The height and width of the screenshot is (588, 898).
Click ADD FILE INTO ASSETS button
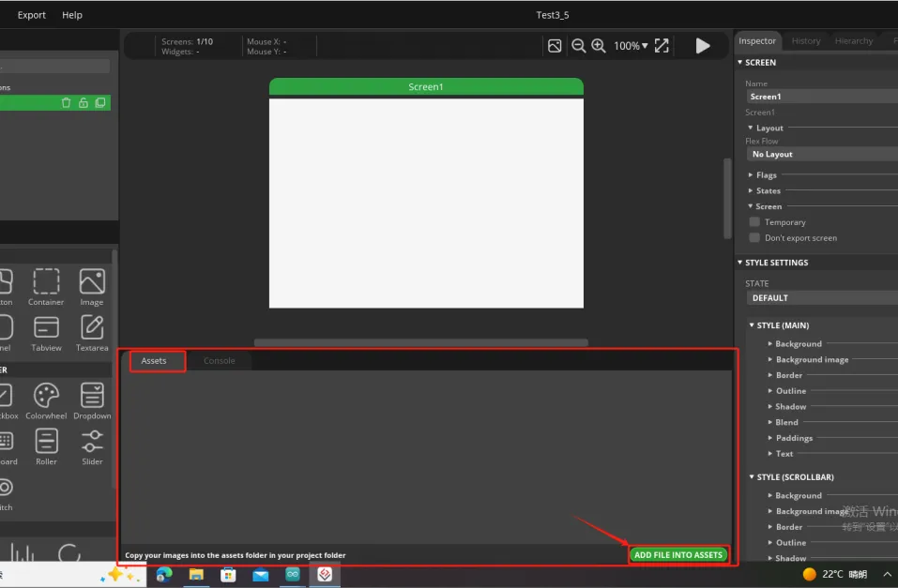point(678,555)
